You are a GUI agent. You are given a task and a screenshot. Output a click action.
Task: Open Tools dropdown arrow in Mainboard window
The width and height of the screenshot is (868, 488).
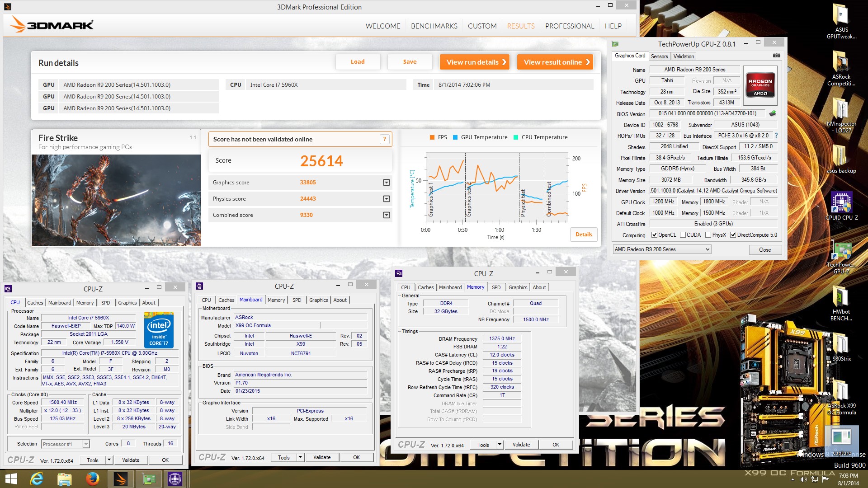click(x=300, y=457)
